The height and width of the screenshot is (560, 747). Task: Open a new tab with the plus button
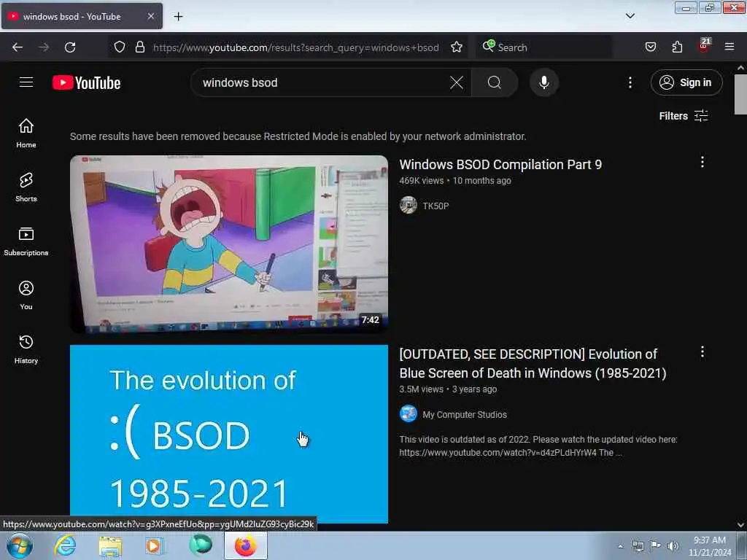click(x=178, y=17)
